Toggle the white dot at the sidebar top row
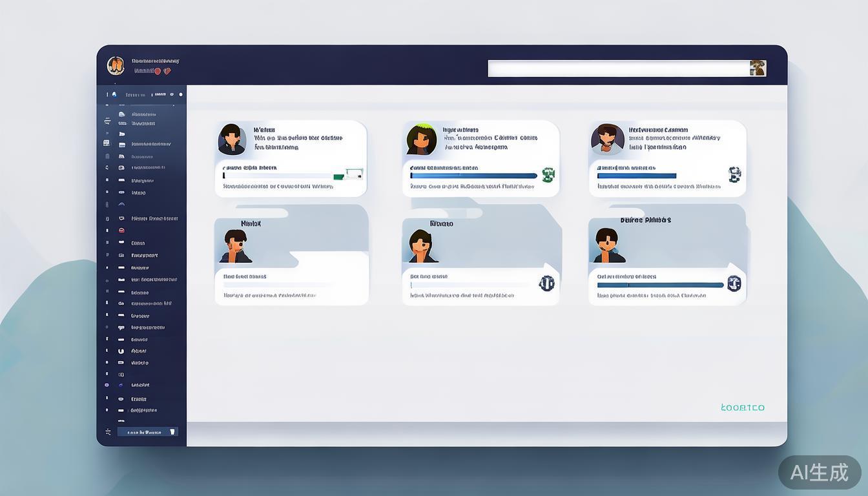868x496 pixels. (x=180, y=94)
